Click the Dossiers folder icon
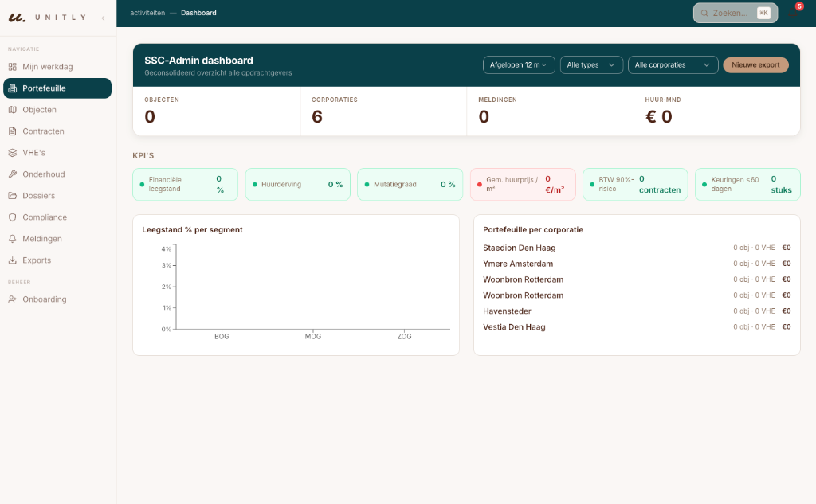Screen dimensions: 816x504 [x=13, y=196]
